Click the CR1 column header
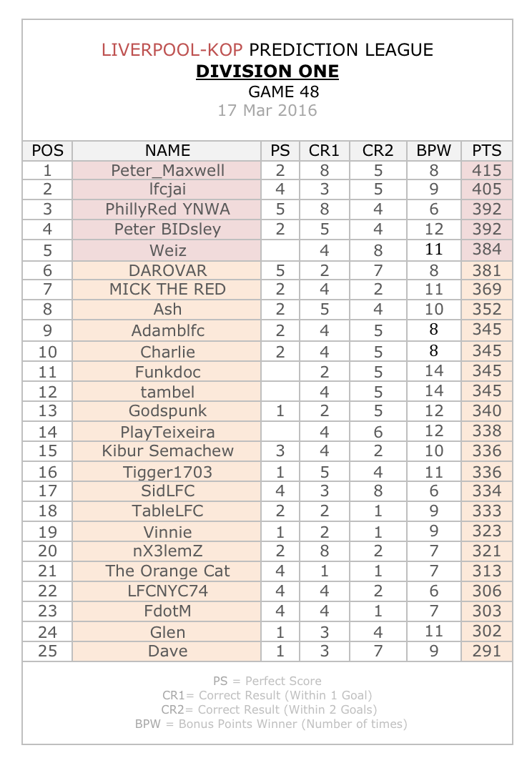 (x=324, y=151)
